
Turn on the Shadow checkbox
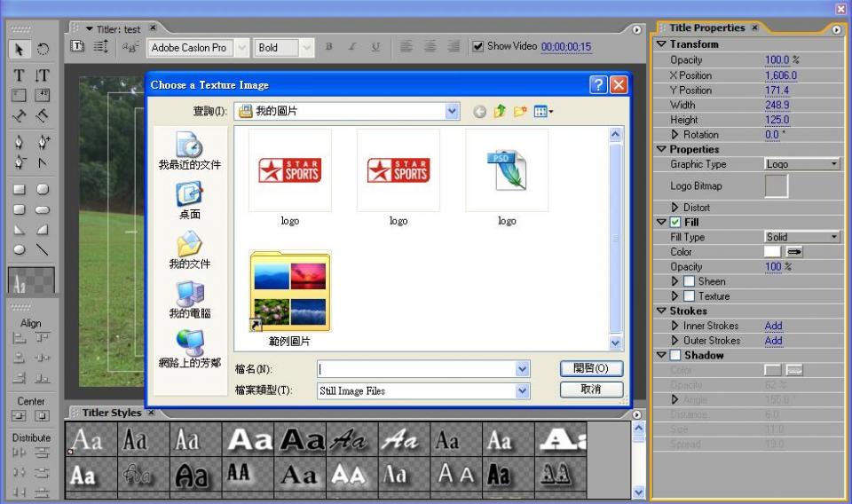click(x=674, y=355)
